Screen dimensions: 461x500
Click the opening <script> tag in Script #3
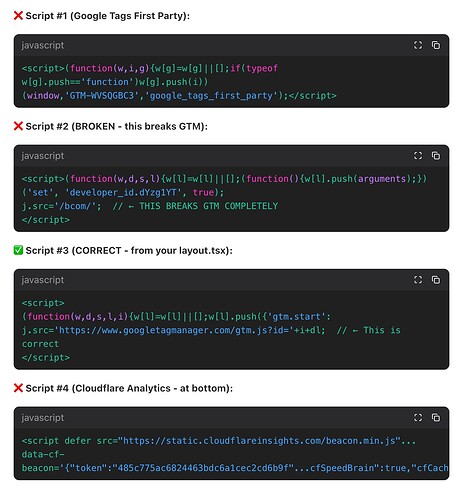(x=43, y=303)
